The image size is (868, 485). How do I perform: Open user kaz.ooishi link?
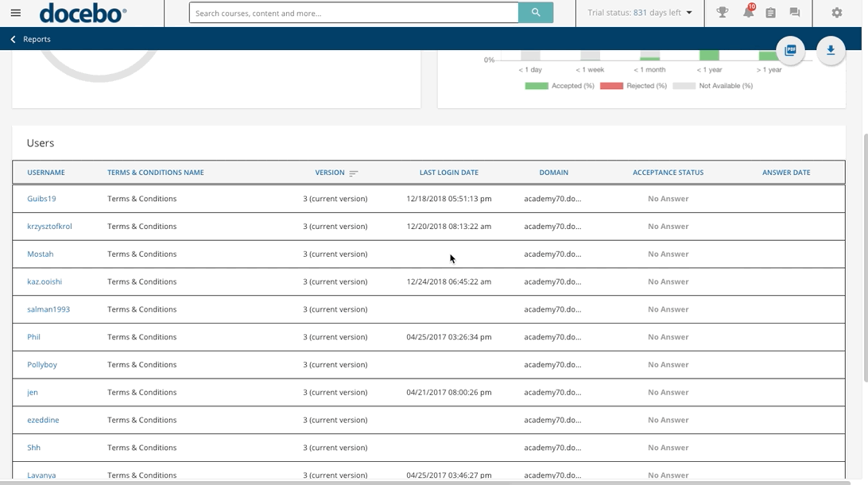coord(45,281)
